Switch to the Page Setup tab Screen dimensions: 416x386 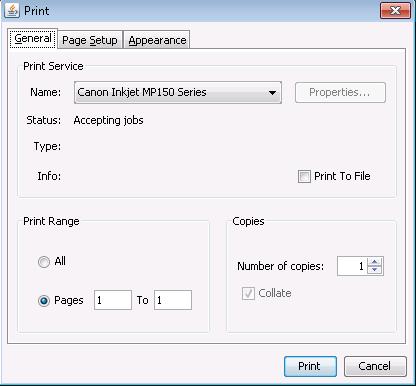coord(90,40)
